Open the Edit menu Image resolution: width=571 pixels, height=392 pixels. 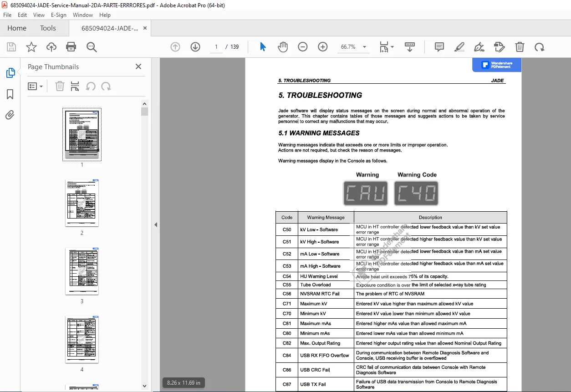point(22,15)
